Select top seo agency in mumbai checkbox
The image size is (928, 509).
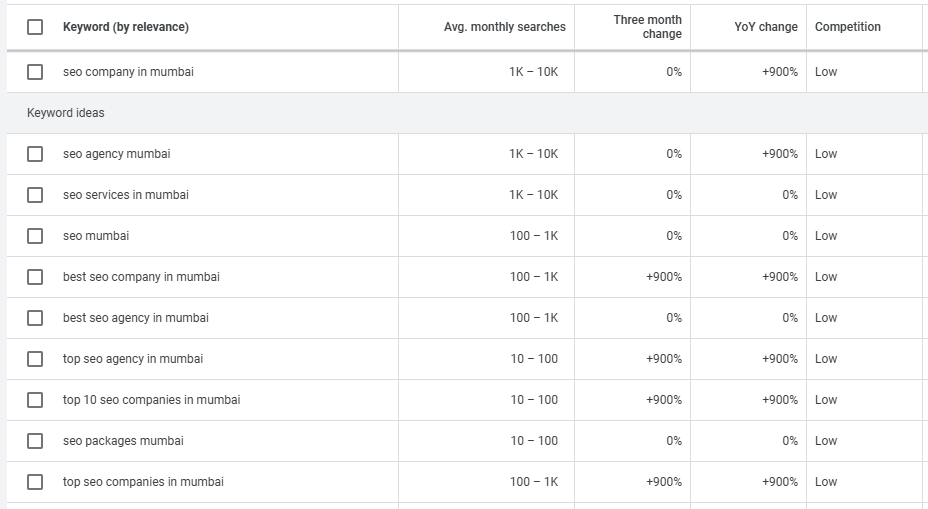click(35, 359)
